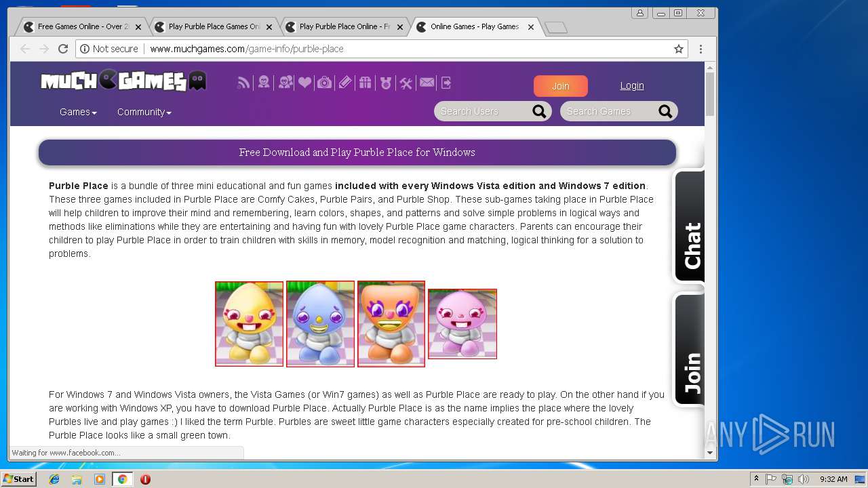Open the RSS feed icon
Screen dimensions: 868x488
(x=243, y=83)
